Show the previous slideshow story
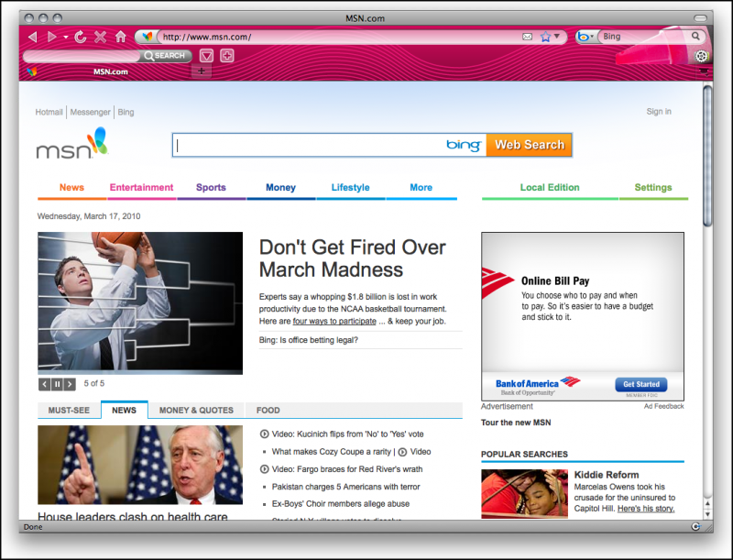This screenshot has width=733, height=560. (x=44, y=384)
